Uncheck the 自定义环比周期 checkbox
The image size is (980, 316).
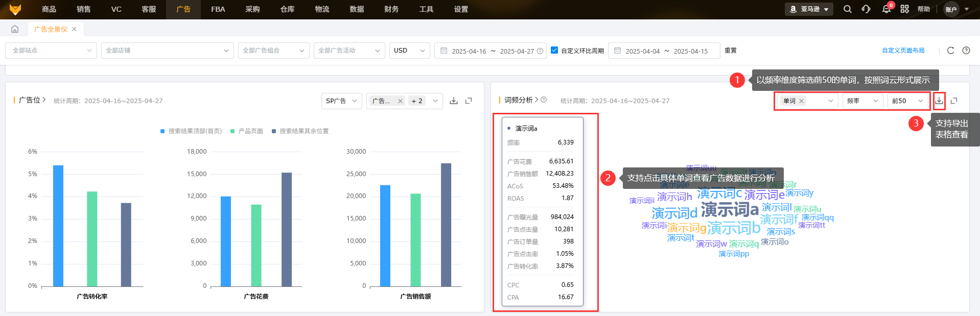554,50
